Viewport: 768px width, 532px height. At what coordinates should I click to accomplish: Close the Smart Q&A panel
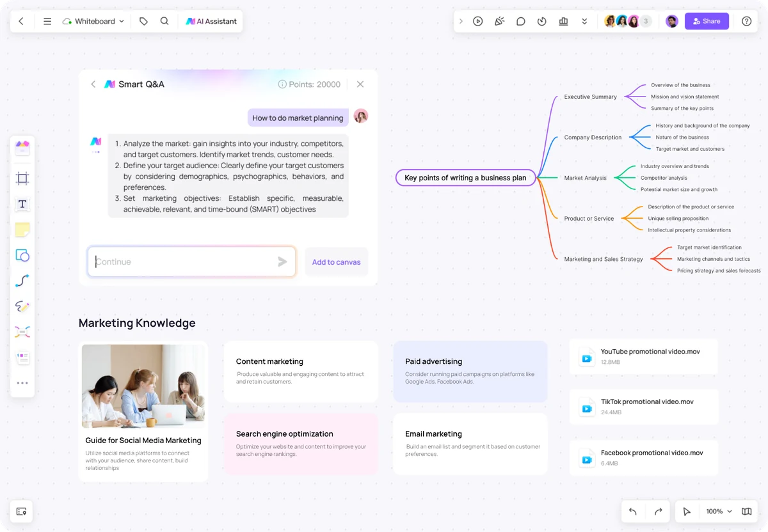pyautogui.click(x=360, y=84)
